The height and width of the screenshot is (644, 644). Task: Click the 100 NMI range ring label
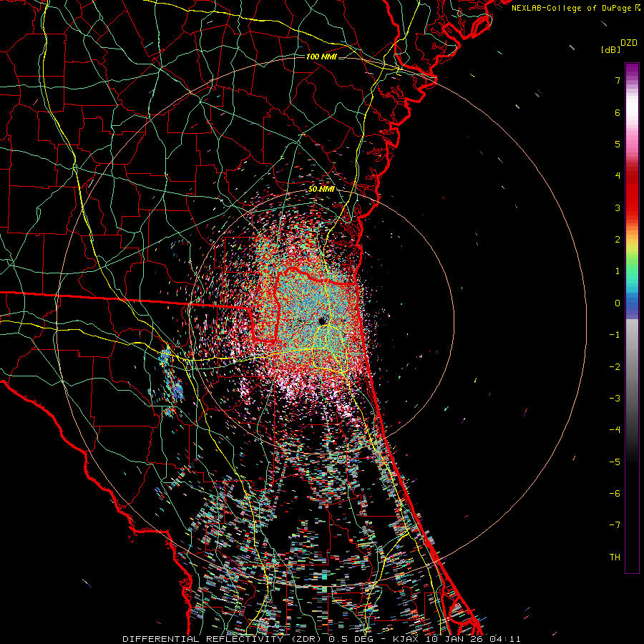(321, 57)
